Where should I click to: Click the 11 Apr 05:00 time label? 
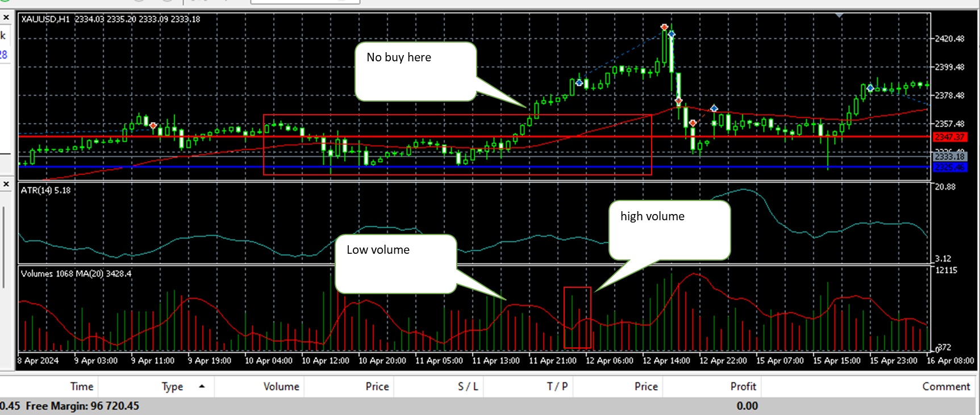click(439, 360)
